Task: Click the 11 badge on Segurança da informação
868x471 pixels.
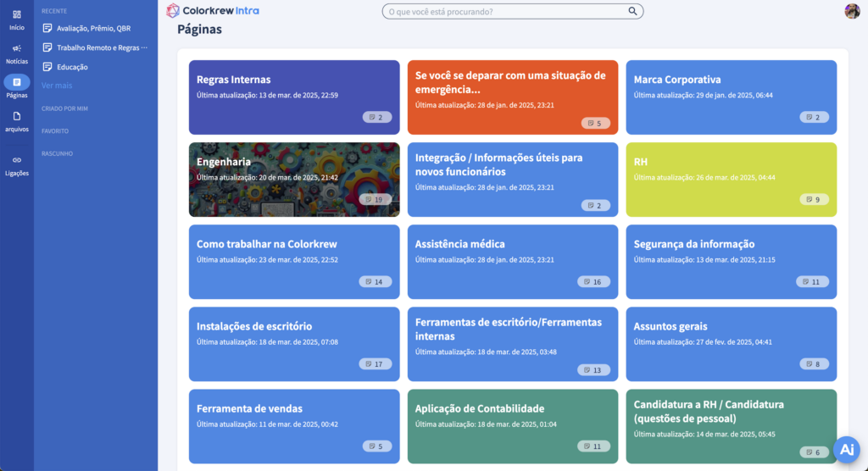Action: 813,282
